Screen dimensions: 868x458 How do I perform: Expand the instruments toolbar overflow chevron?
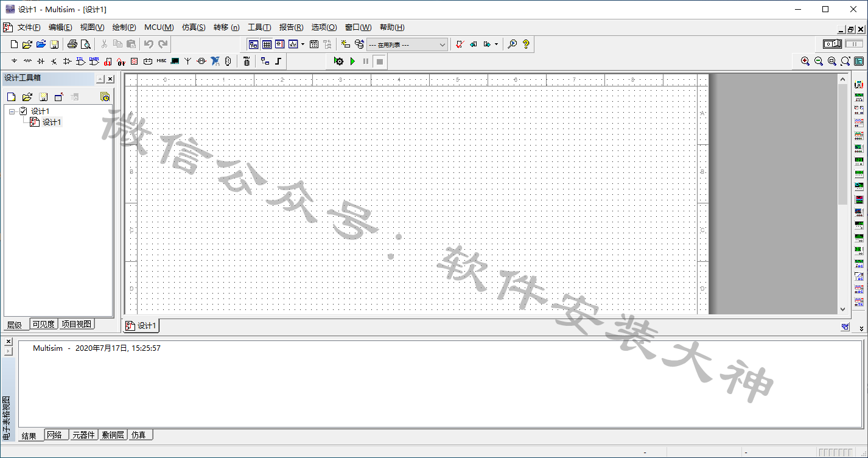pos(861,328)
